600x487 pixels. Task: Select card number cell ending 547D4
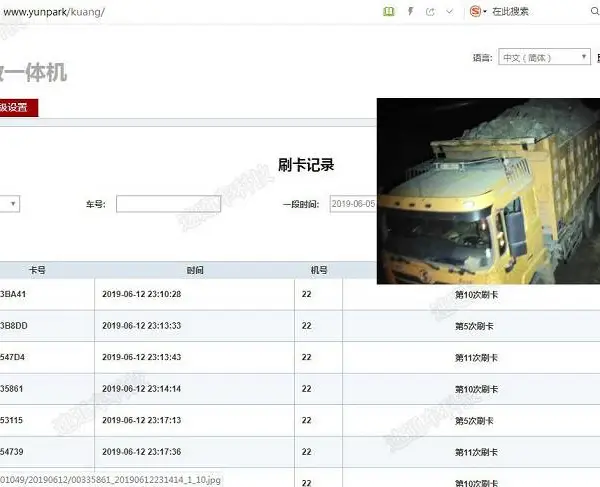12,357
